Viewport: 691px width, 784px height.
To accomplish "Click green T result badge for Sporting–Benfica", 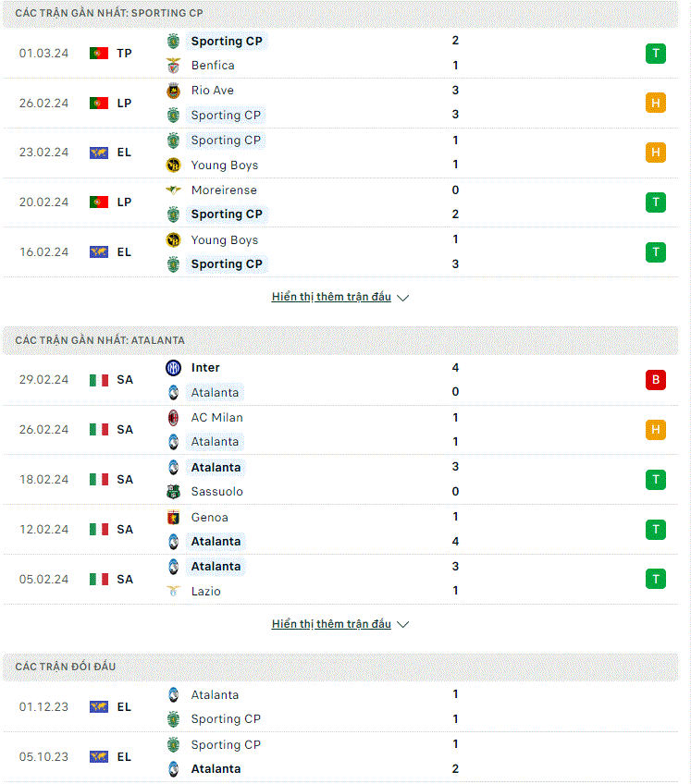I will [x=656, y=54].
